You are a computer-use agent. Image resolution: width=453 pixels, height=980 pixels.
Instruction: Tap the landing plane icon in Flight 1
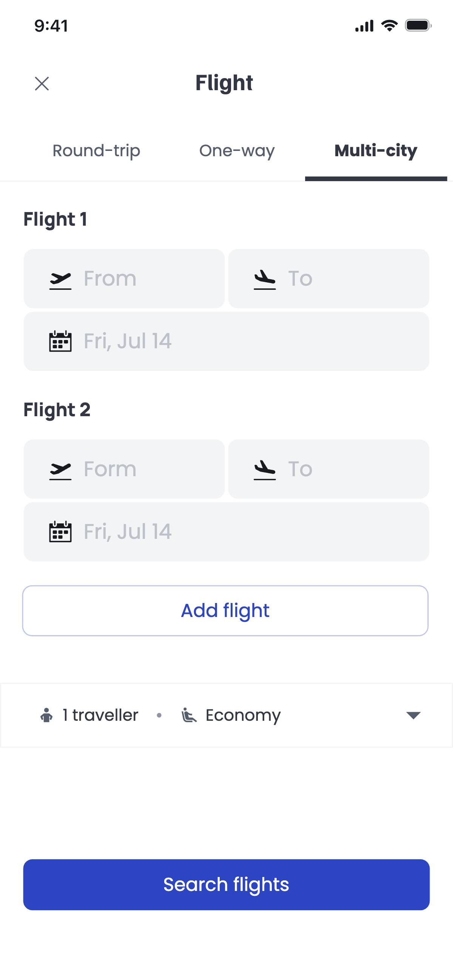(265, 280)
